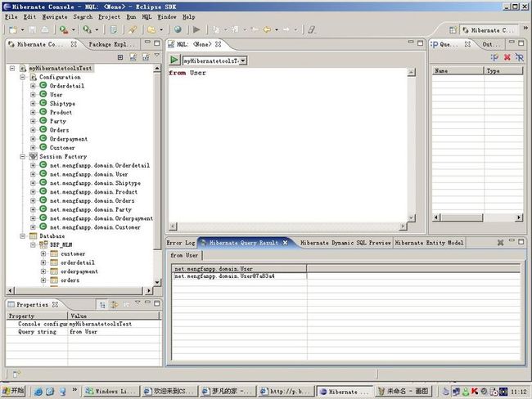Viewport: 532px width, 399px height.
Task: Open the New wizard dropdown arrow
Action: pyautogui.click(x=22, y=29)
